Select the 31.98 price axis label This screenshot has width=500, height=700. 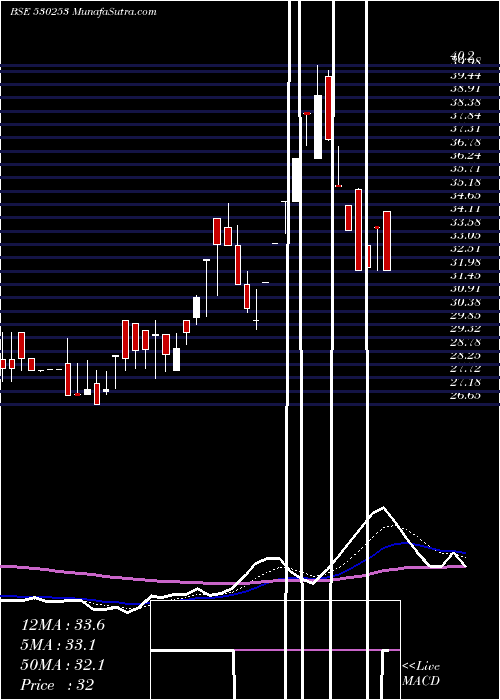coord(465,262)
